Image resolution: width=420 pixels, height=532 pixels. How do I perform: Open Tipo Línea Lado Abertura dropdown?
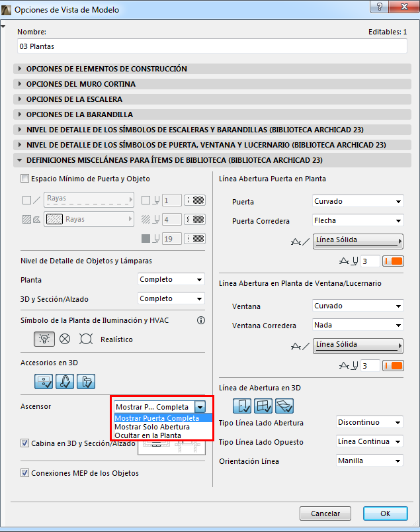(370, 422)
